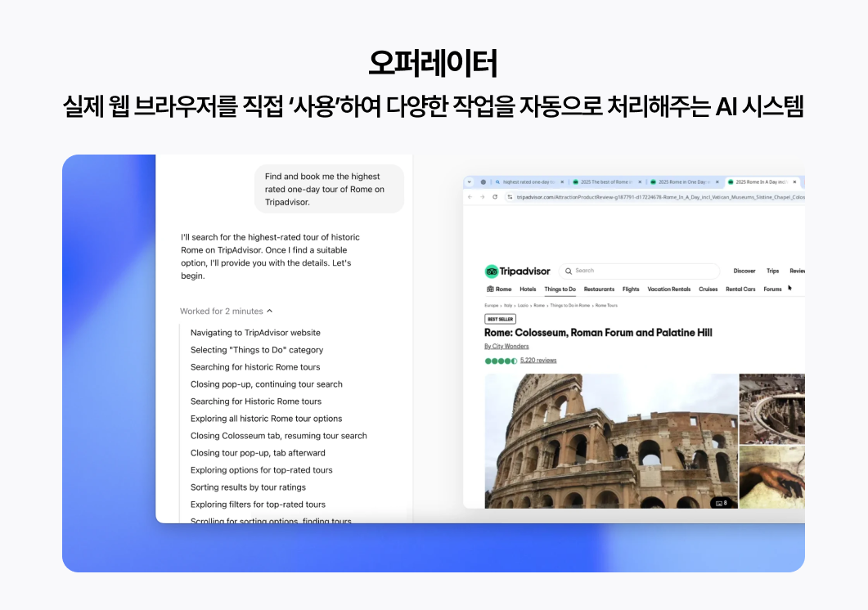This screenshot has width=868, height=610.
Task: Click the 'Things to Do in Rome' breadcrumb
Action: click(x=569, y=306)
